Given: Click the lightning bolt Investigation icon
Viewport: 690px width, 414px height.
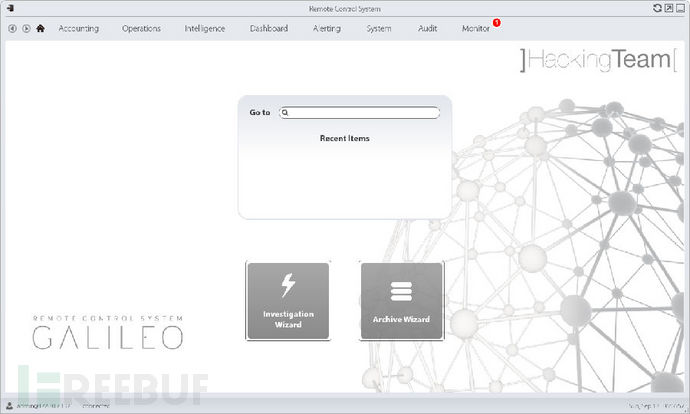Looking at the screenshot, I should [288, 285].
